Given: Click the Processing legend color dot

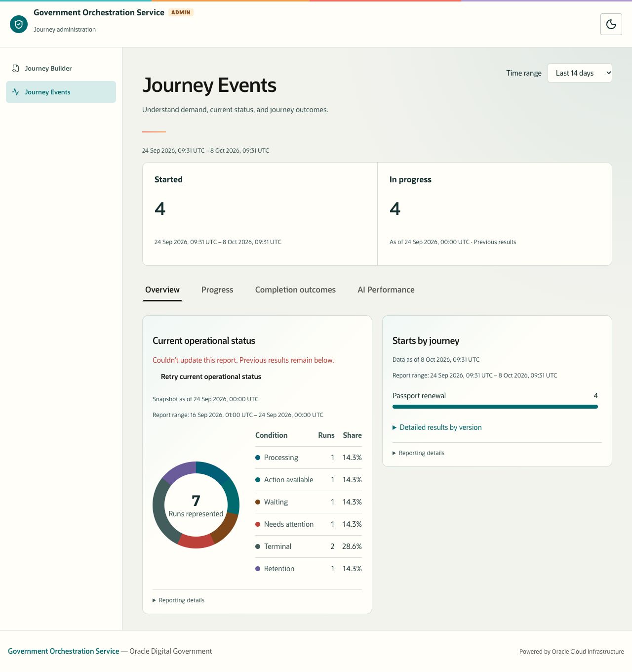Looking at the screenshot, I should 258,458.
